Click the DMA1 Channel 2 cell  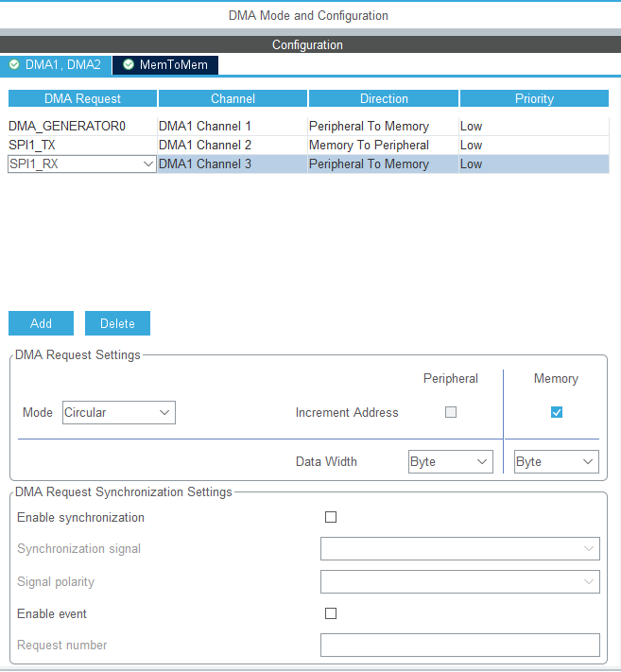pyautogui.click(x=233, y=146)
